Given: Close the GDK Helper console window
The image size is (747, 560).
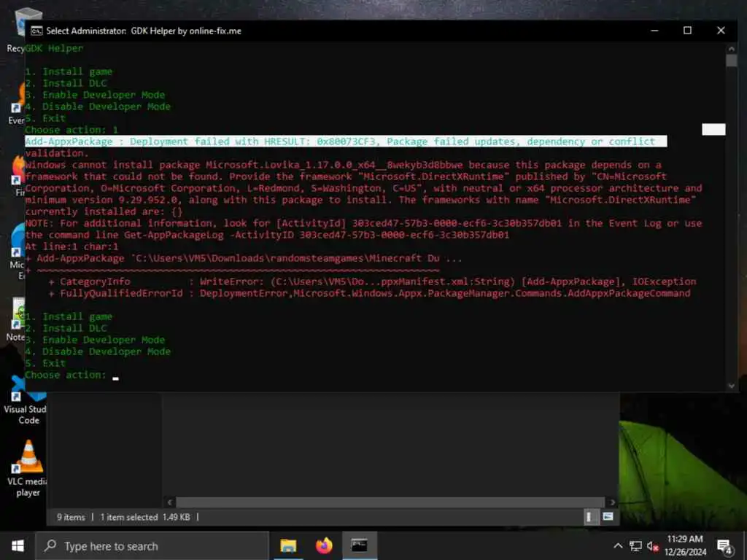Looking at the screenshot, I should pyautogui.click(x=721, y=31).
